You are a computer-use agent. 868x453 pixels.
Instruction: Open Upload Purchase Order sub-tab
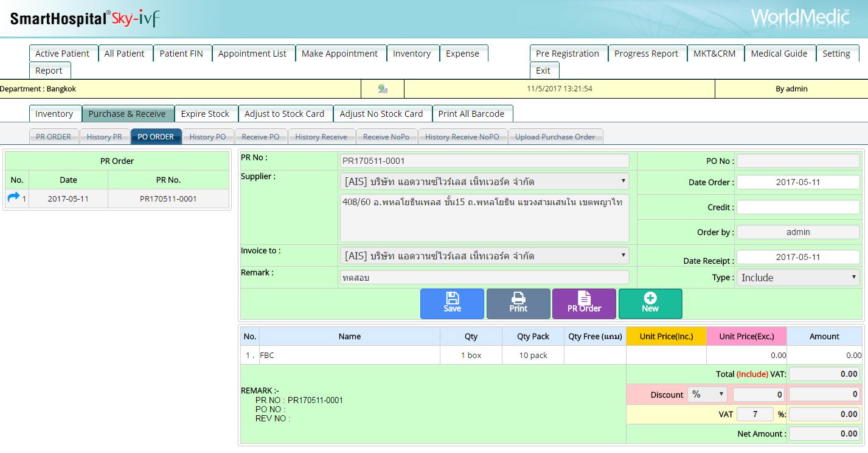(x=555, y=137)
